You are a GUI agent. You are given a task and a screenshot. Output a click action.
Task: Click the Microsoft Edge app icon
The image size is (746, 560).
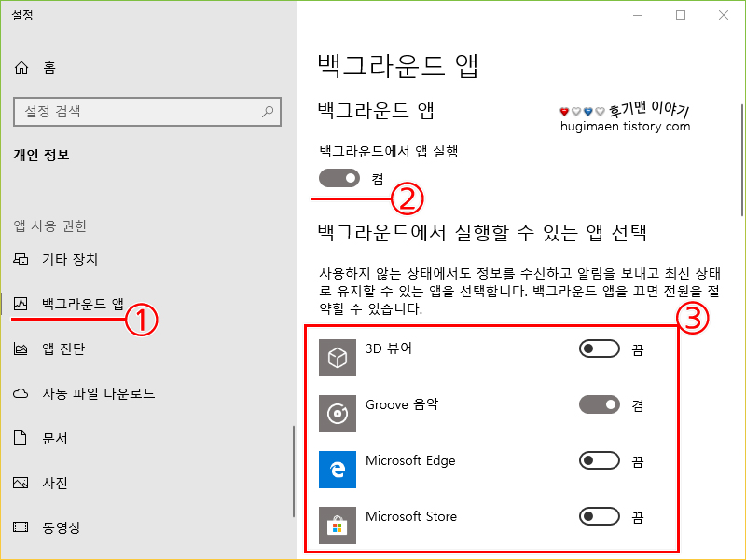[x=338, y=470]
